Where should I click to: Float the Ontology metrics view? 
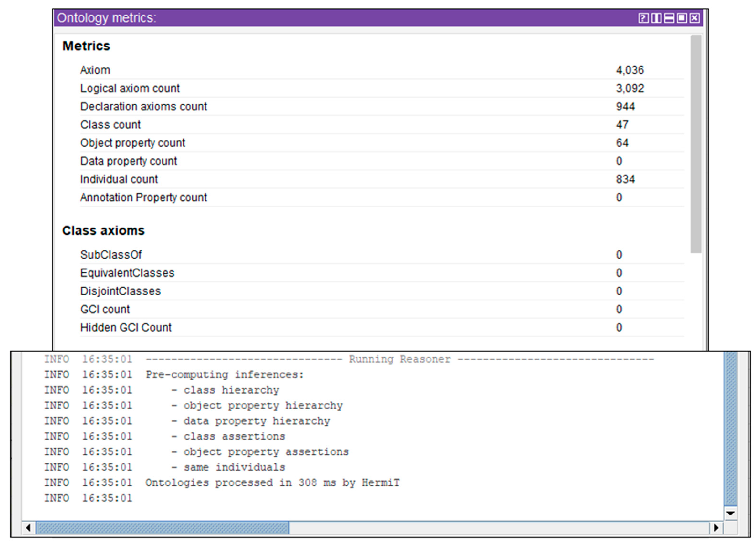pos(682,18)
